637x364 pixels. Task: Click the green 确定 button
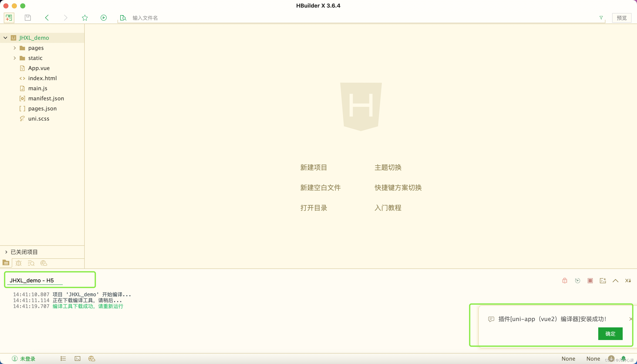(x=610, y=334)
